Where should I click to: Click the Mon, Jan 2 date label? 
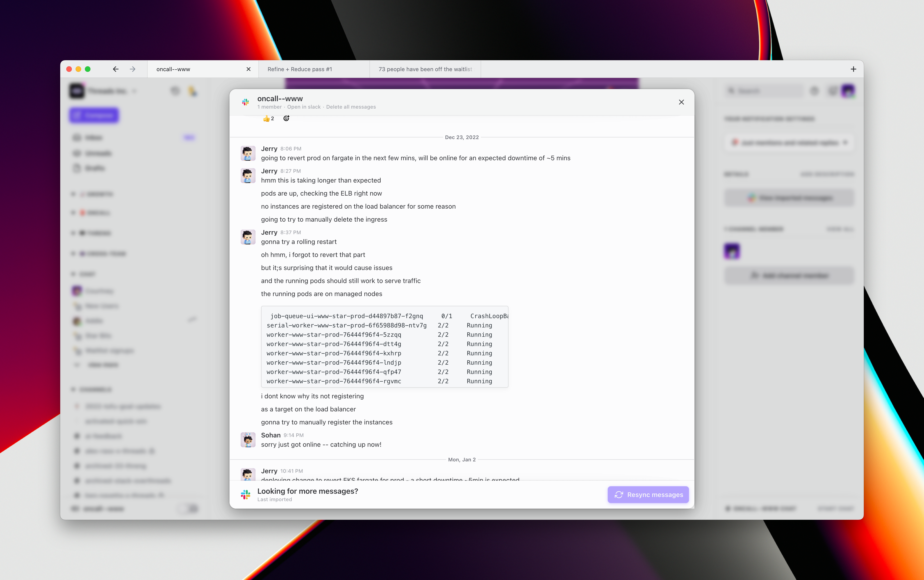coord(462,460)
